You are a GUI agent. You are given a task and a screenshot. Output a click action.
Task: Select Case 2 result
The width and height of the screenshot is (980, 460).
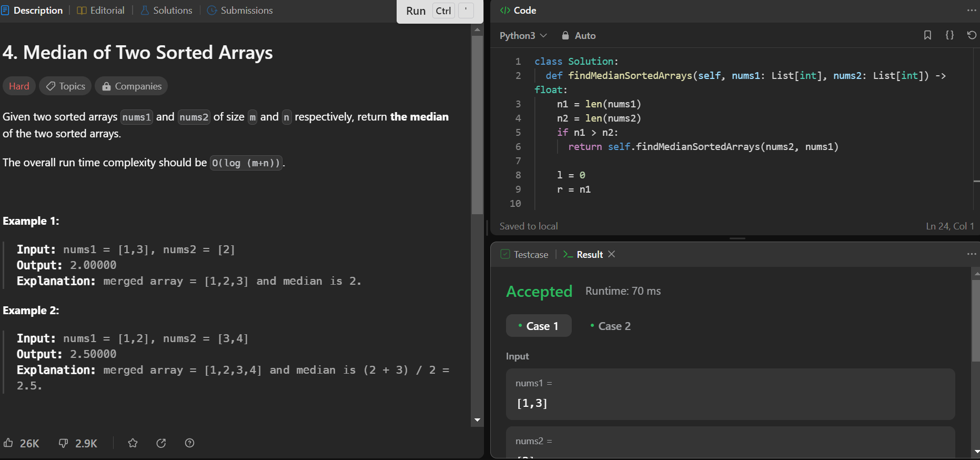[610, 326]
